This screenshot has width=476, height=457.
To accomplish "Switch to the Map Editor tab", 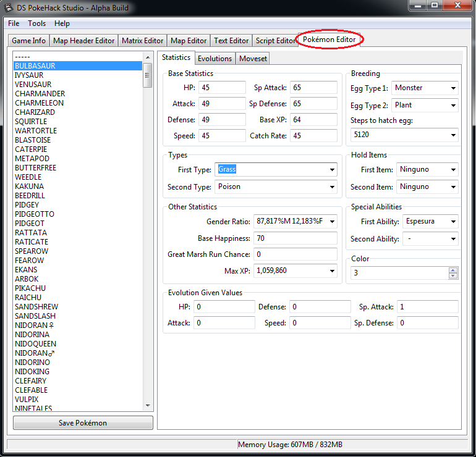I will click(189, 41).
